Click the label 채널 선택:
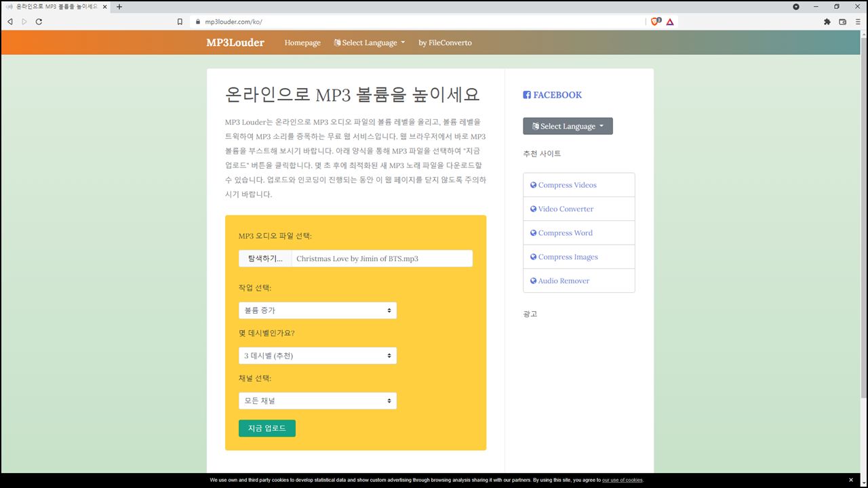 point(255,378)
